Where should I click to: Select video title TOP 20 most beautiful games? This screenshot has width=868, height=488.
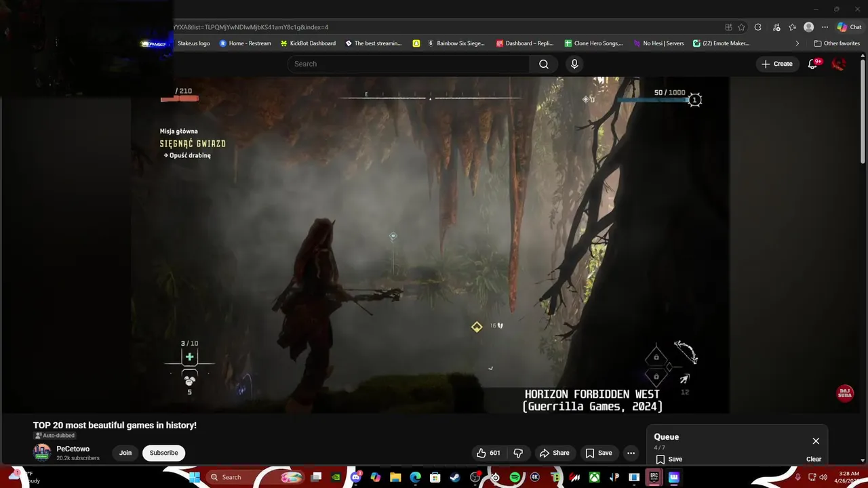[x=115, y=425]
